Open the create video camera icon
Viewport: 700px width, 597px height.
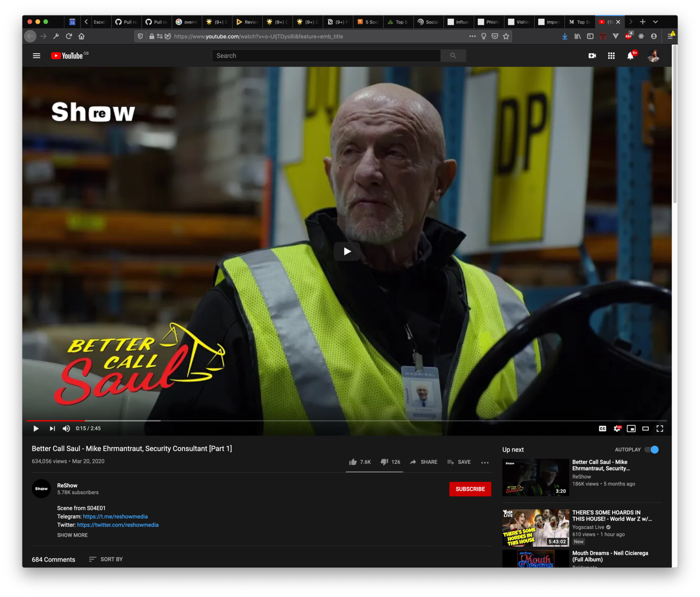(592, 56)
